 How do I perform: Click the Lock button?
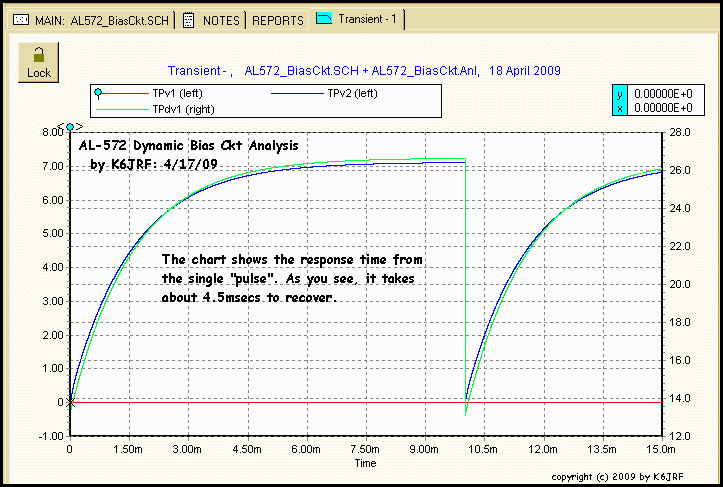click(x=39, y=63)
